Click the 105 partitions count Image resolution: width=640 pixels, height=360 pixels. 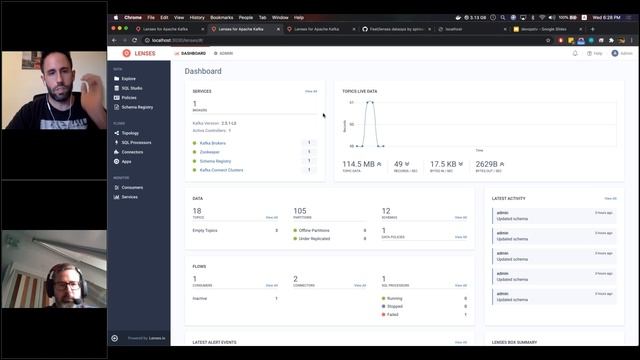300,211
